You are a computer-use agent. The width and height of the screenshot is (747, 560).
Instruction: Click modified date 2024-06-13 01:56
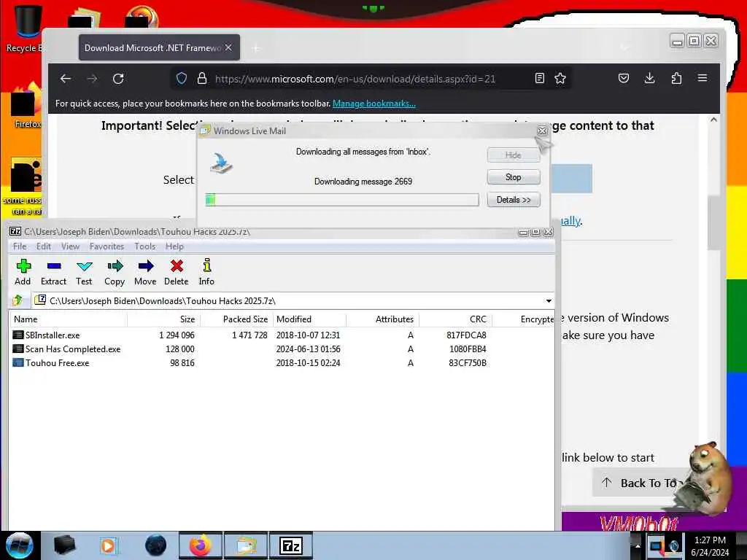click(309, 349)
